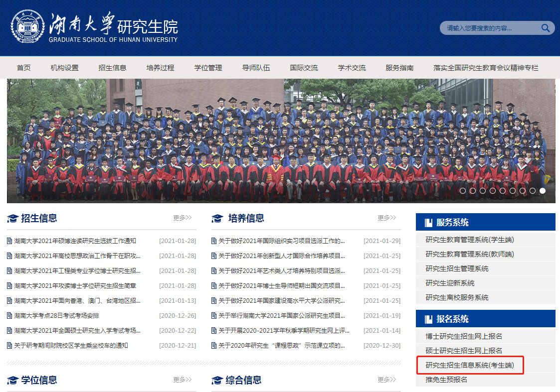Select the last carousel indicator dot
The height and width of the screenshot is (392, 560).
pos(542,191)
